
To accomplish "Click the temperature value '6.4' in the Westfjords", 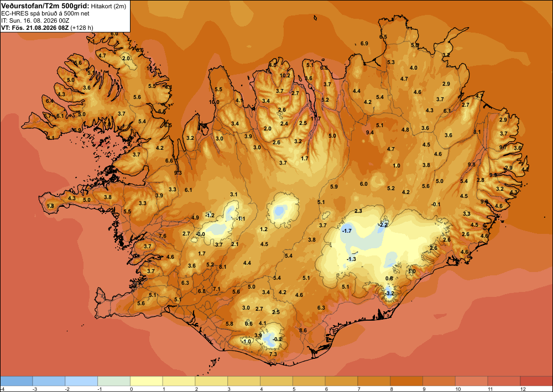I will click(x=50, y=101).
